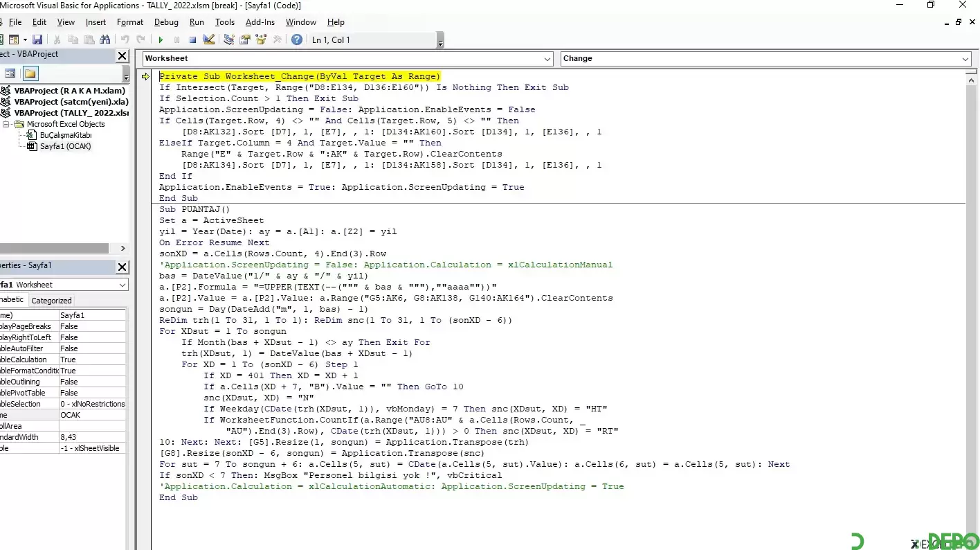Image resolution: width=980 pixels, height=550 pixels.
Task: Click the yellow execution arrow in margin
Action: tap(145, 77)
